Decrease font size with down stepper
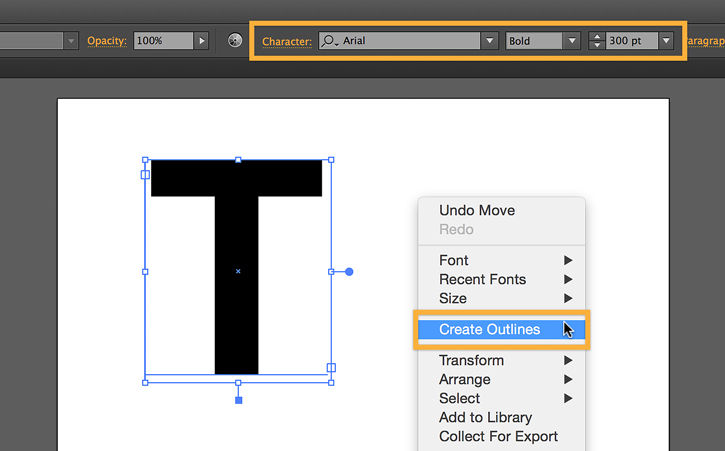 point(597,45)
